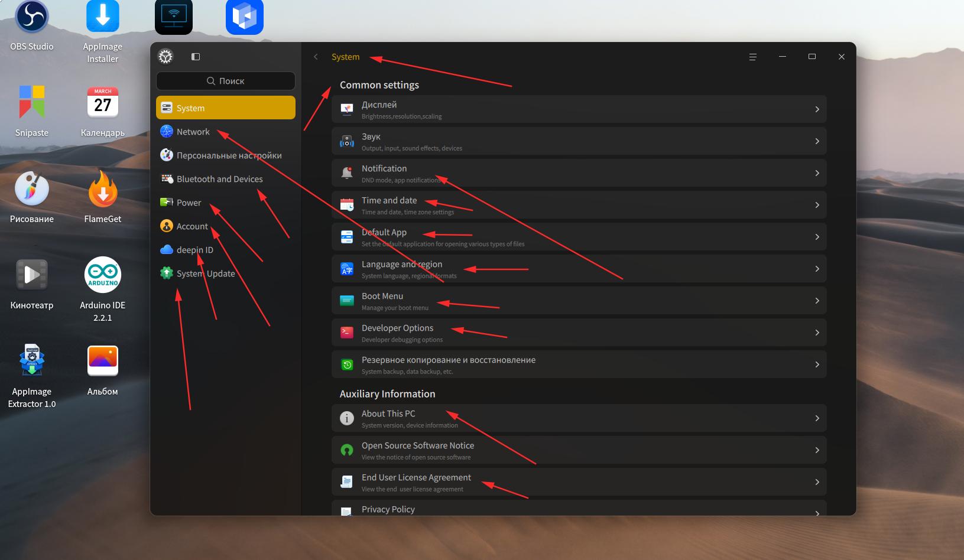Open the remote display desktop icon

pos(174,17)
